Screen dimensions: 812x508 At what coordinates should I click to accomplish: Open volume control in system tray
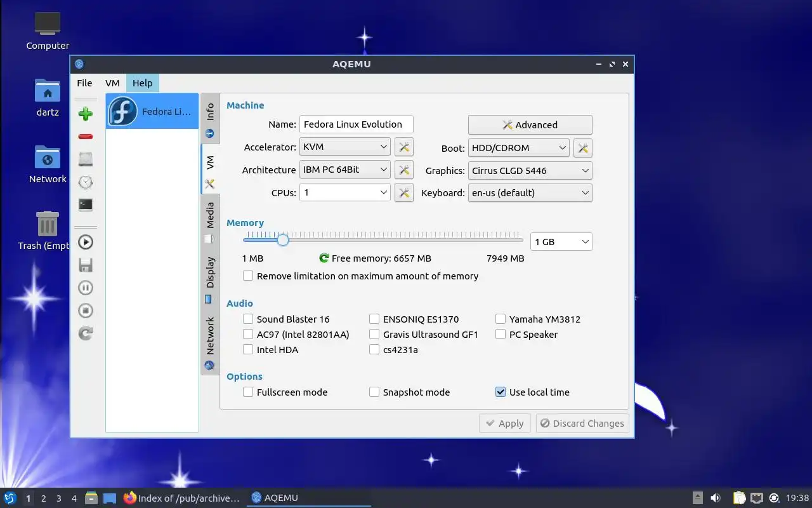tap(716, 498)
